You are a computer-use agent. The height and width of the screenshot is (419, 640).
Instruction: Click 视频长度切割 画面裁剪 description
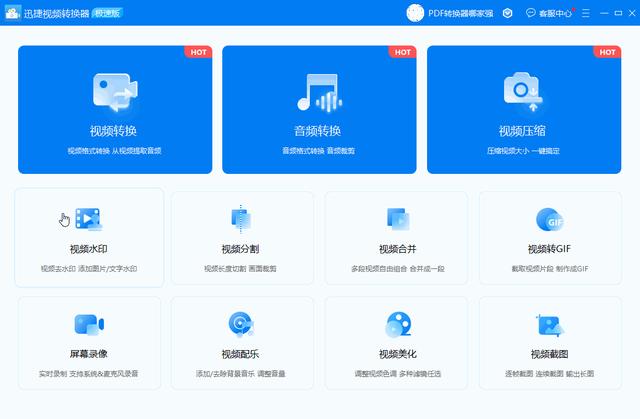(x=240, y=269)
